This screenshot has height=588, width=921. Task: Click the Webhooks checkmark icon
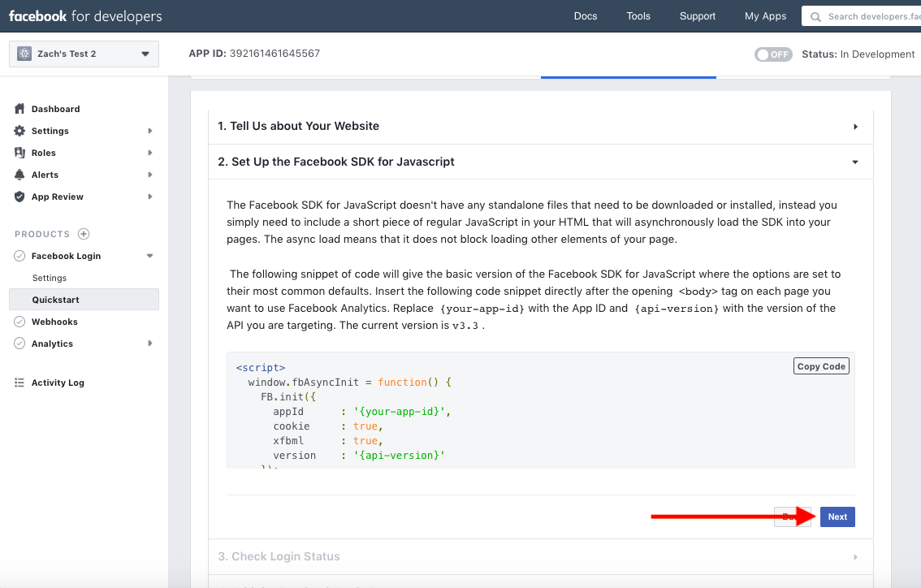click(x=19, y=322)
